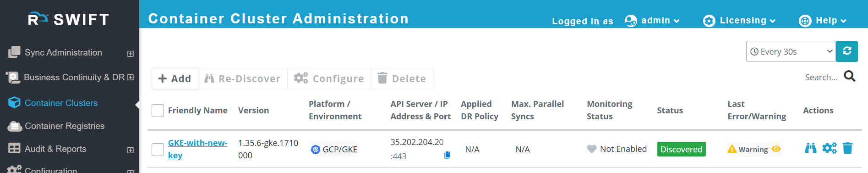Click the Monitoring Status column header
This screenshot has height=173, width=868.
click(x=610, y=110)
